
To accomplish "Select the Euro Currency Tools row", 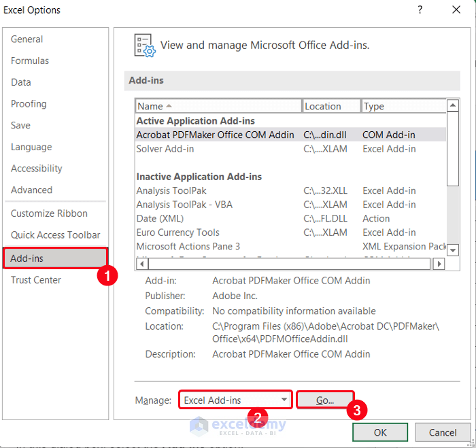I will [290, 232].
